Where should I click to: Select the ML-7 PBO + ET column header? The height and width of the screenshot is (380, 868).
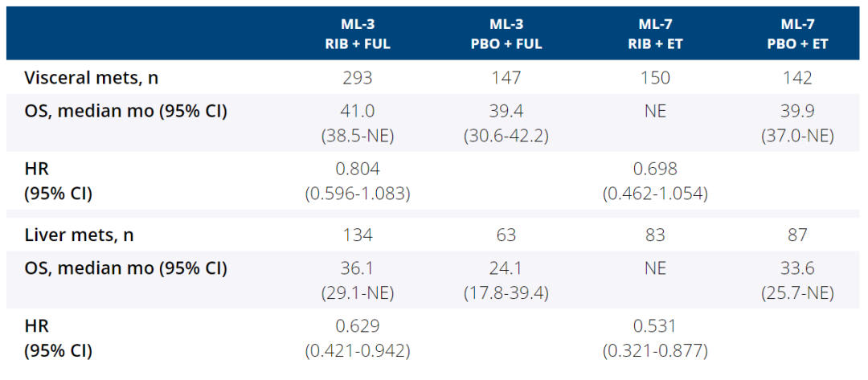[800, 34]
